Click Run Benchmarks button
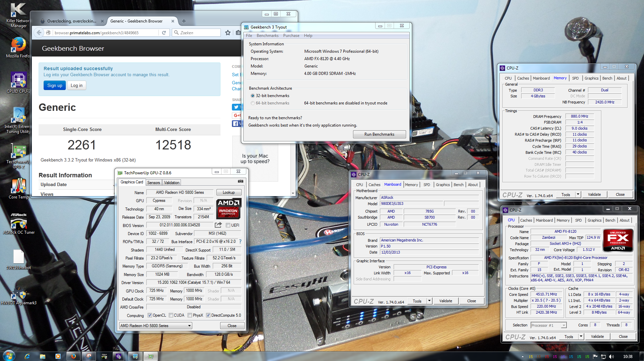Viewport: 644px width, 361px height. pyautogui.click(x=379, y=134)
